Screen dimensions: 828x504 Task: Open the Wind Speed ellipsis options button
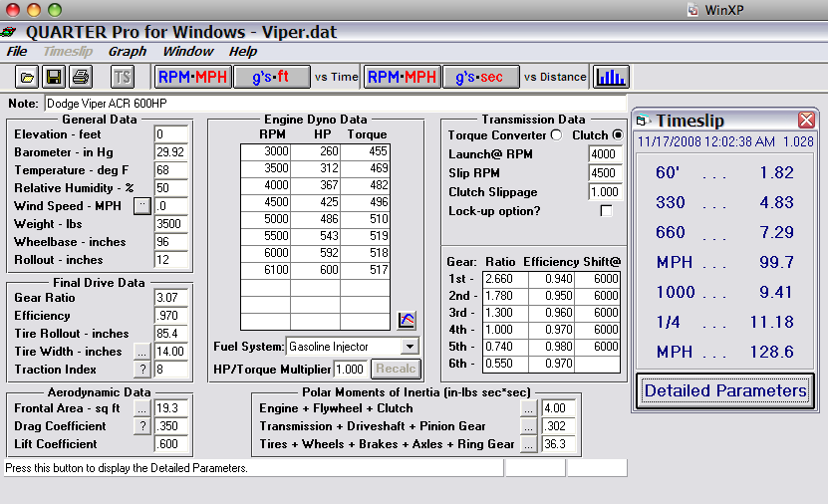coord(141,206)
